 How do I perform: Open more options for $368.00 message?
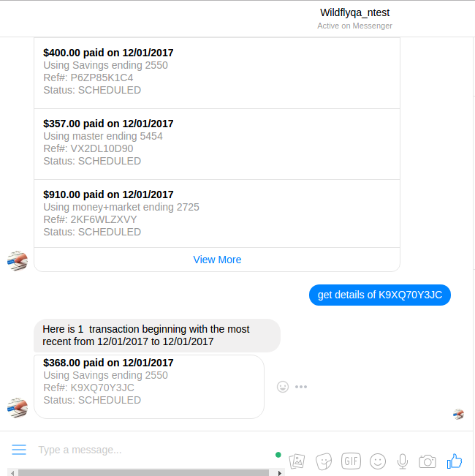click(301, 387)
